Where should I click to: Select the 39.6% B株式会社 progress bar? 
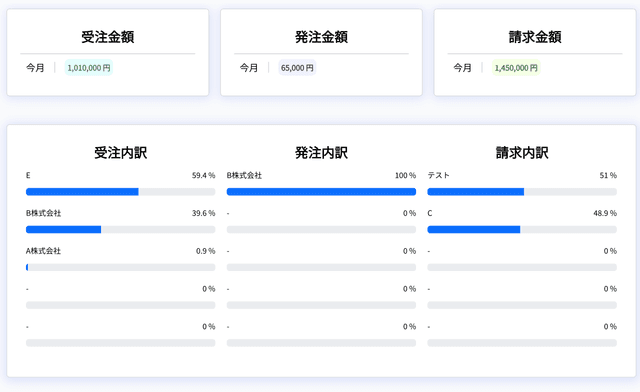pyautogui.click(x=120, y=229)
